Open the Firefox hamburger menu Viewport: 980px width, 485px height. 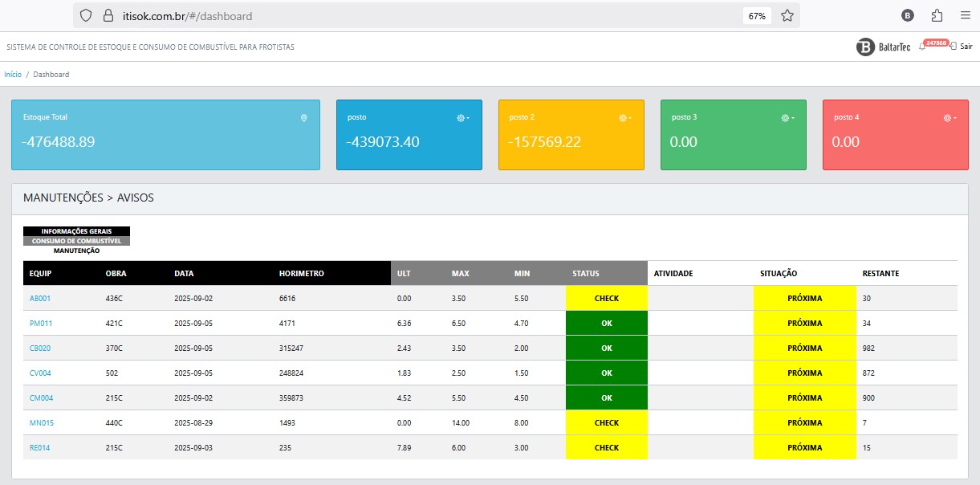pos(965,15)
